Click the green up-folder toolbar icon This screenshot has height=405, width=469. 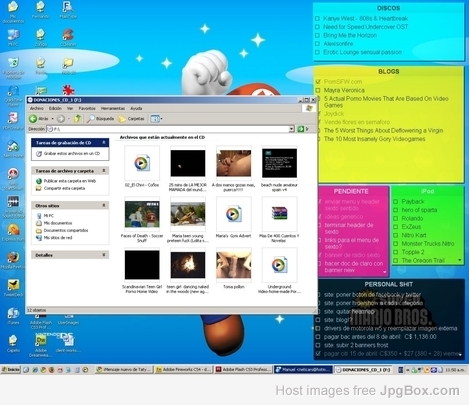pyautogui.click(x=78, y=119)
